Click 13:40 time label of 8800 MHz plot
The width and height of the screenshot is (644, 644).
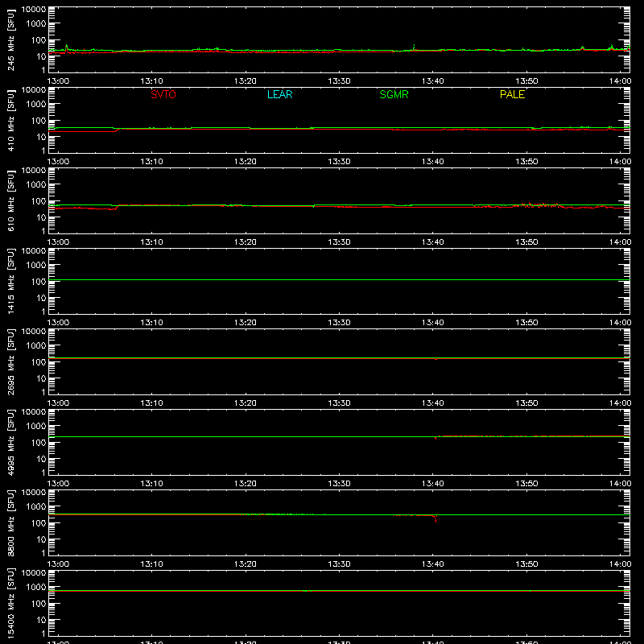[x=432, y=564]
